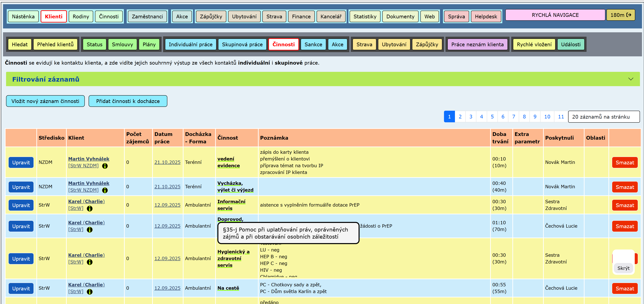Screen dimensions: 644x304
Task: Click info icon next to first Martin Vyhnálek row
Action: tap(105, 166)
